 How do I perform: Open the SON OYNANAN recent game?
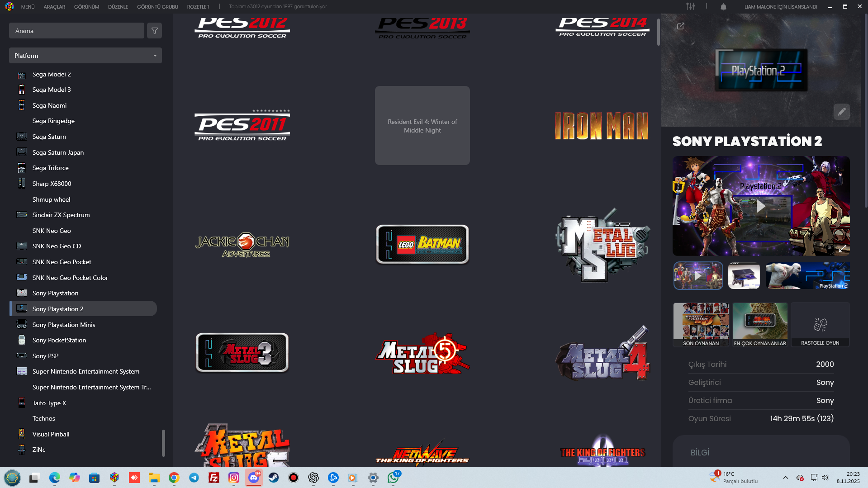click(701, 325)
